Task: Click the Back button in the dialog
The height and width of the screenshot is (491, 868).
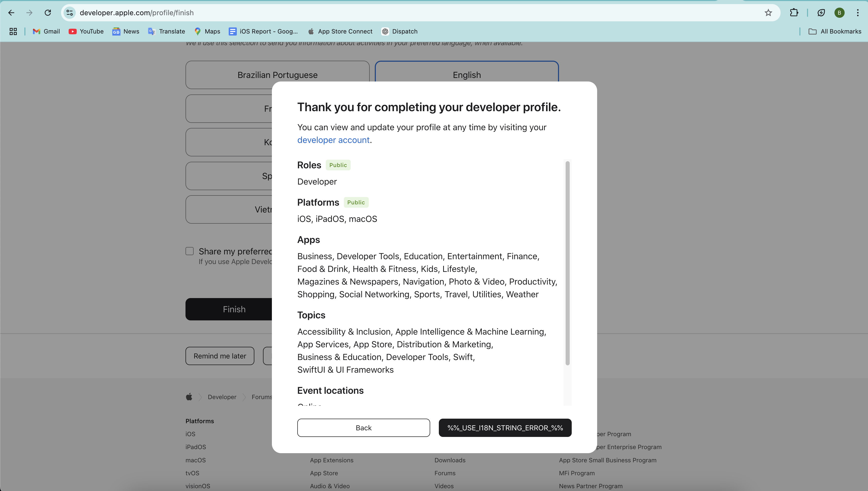Action: coord(363,428)
